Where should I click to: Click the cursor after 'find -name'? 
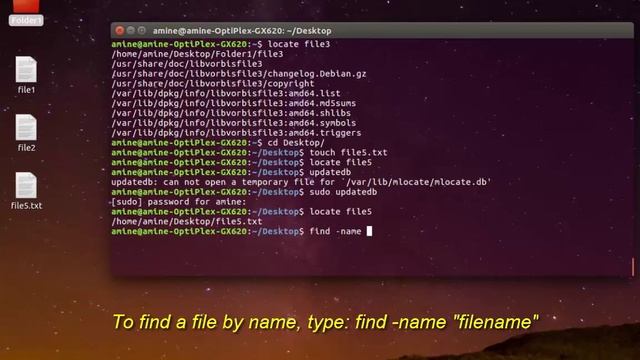tap(369, 231)
